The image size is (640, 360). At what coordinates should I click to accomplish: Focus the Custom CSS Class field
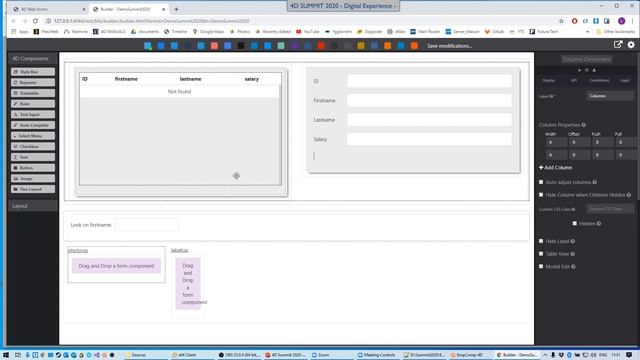[611, 209]
